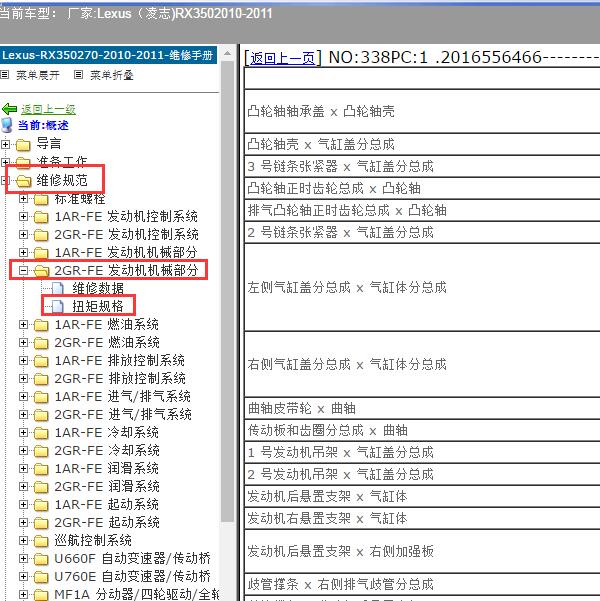Image resolution: width=600 pixels, height=601 pixels.
Task: Click 2GR-FE 冷却系统 folder icon
Action: coord(41,450)
